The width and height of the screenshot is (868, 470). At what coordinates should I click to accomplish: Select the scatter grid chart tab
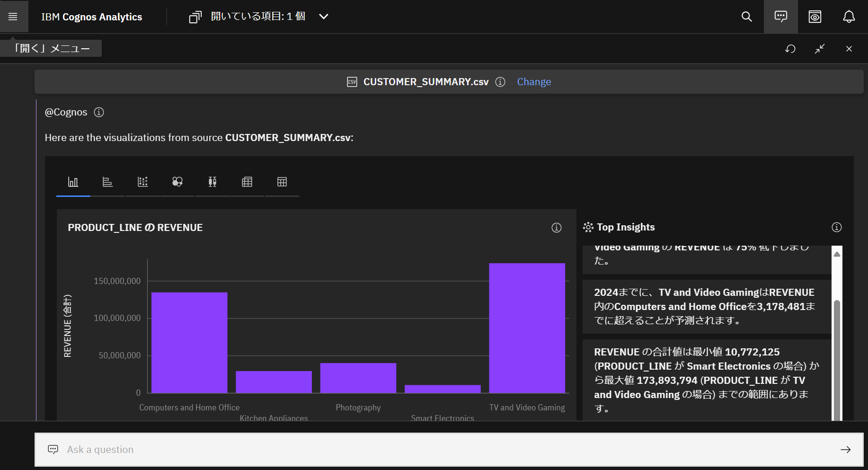pyautogui.click(x=142, y=182)
